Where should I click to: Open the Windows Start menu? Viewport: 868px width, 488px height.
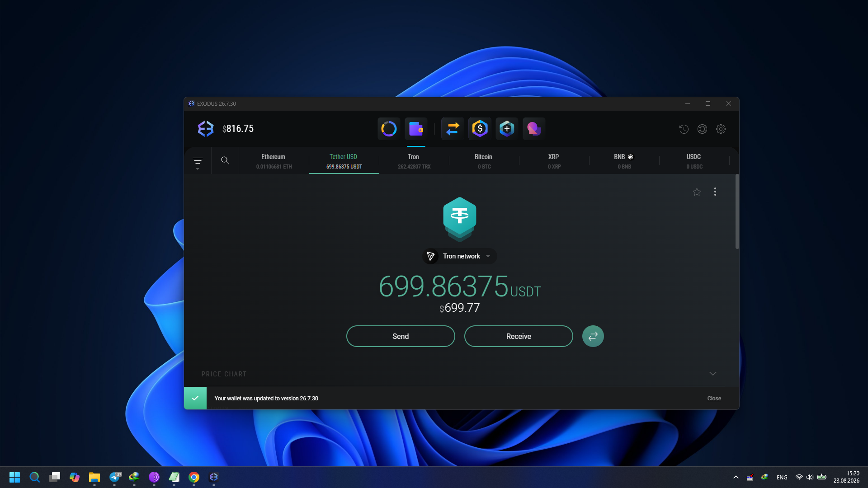coord(14,477)
